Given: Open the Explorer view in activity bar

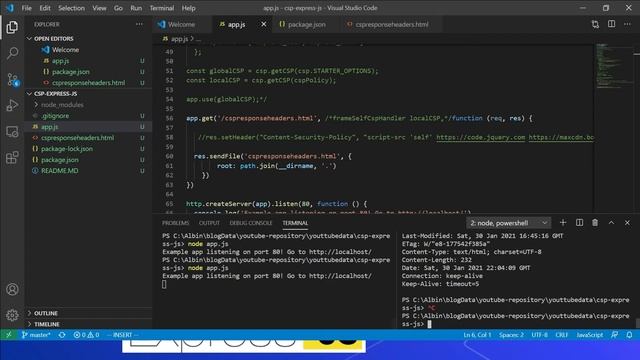Looking at the screenshot, I should pyautogui.click(x=12, y=27).
